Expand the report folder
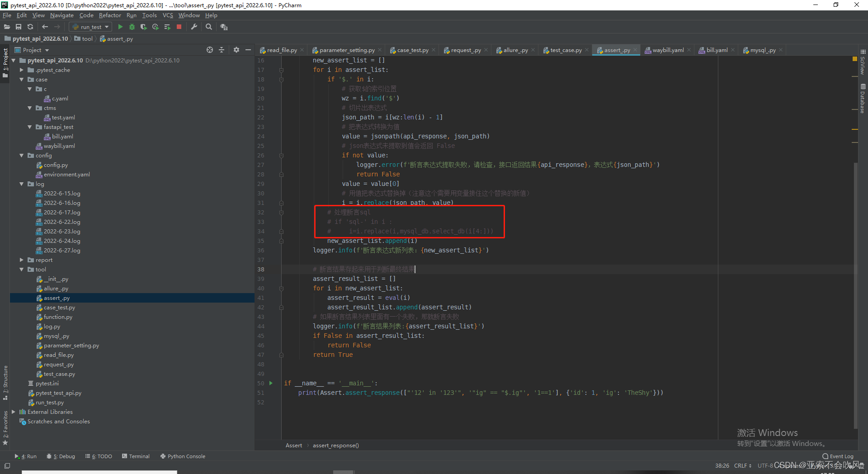This screenshot has height=474, width=868. coord(21,260)
